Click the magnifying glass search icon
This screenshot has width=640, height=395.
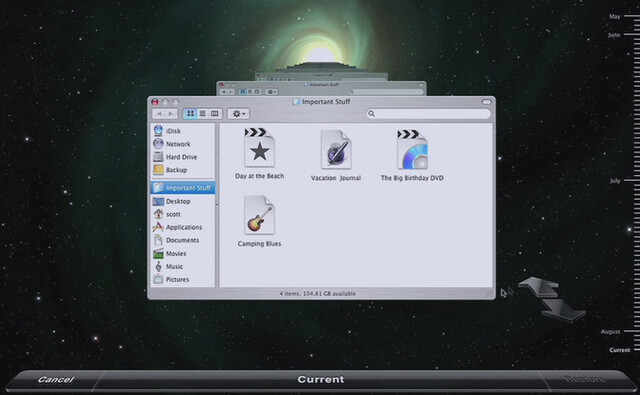point(371,113)
